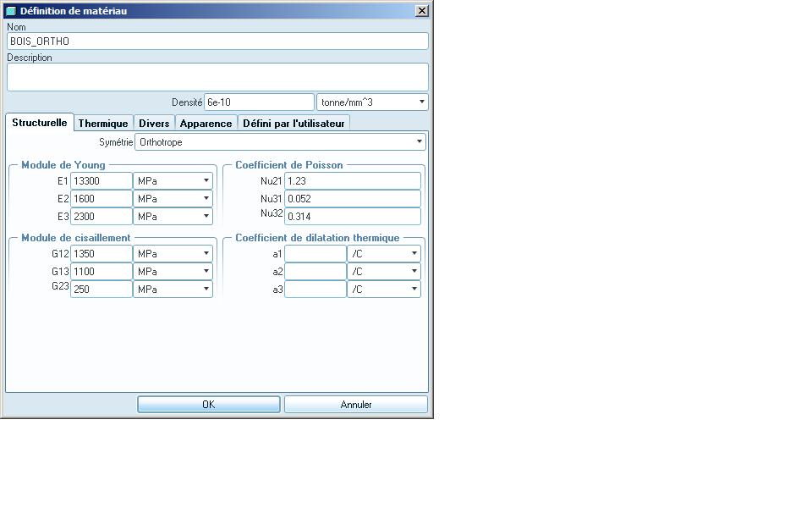Select the Densité value field

(x=258, y=102)
